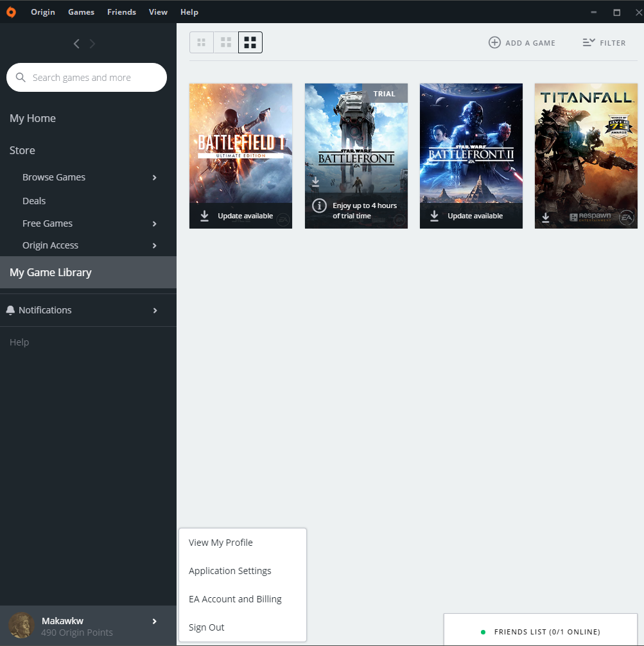Click in the search games field
This screenshot has width=644, height=646.
coord(87,78)
